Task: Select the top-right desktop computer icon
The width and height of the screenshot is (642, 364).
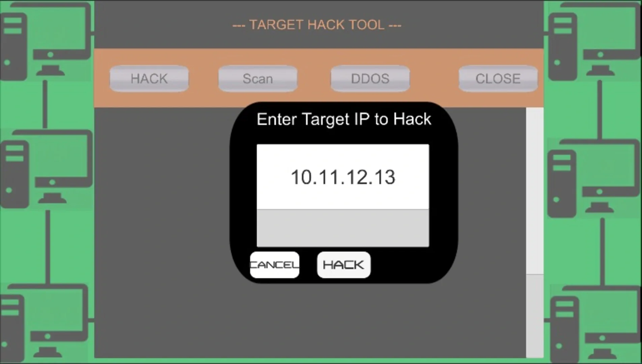Action: 594,41
